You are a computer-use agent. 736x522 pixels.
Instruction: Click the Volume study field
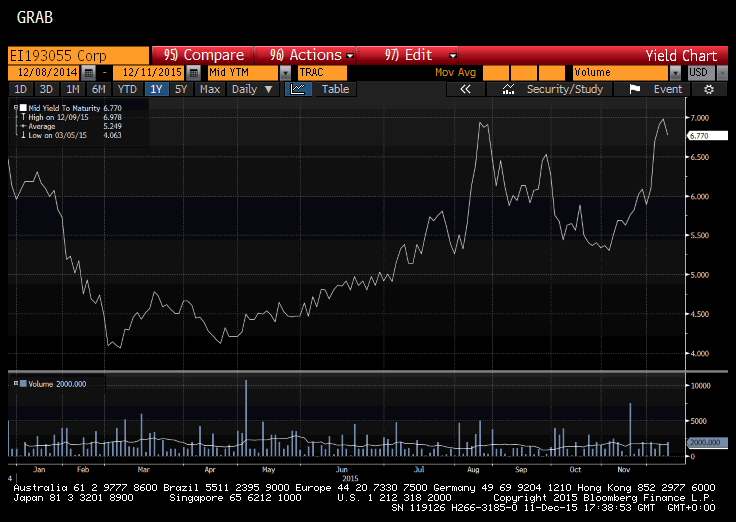621,73
